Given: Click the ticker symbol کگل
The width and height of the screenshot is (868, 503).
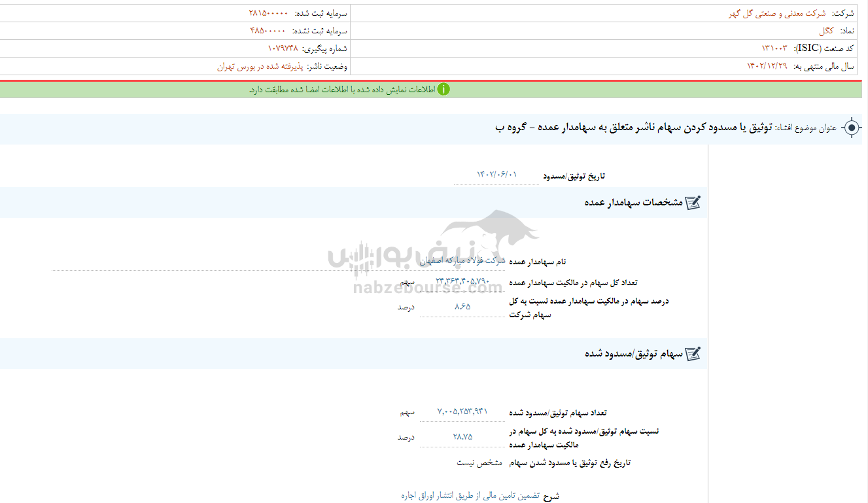Looking at the screenshot, I should tap(826, 31).
